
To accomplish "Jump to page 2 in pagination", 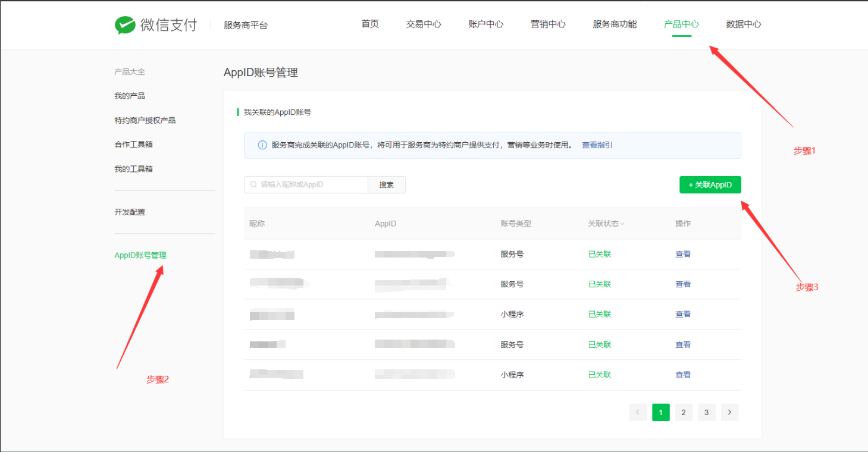I will (684, 412).
